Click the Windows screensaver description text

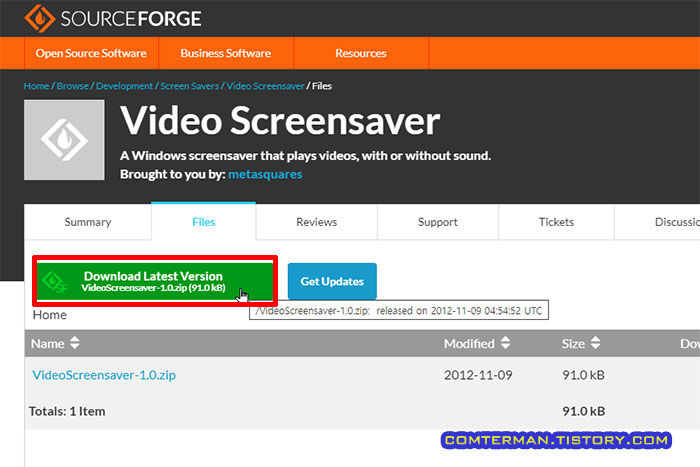click(x=305, y=156)
